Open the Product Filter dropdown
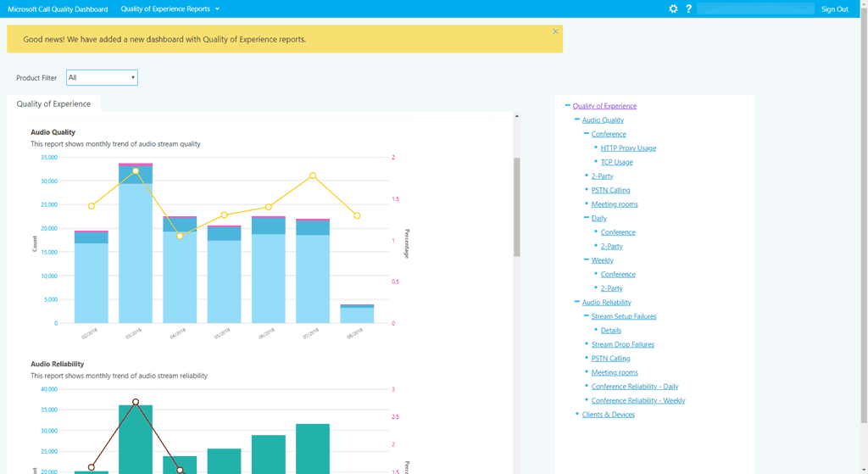This screenshot has height=474, width=868. tap(102, 78)
